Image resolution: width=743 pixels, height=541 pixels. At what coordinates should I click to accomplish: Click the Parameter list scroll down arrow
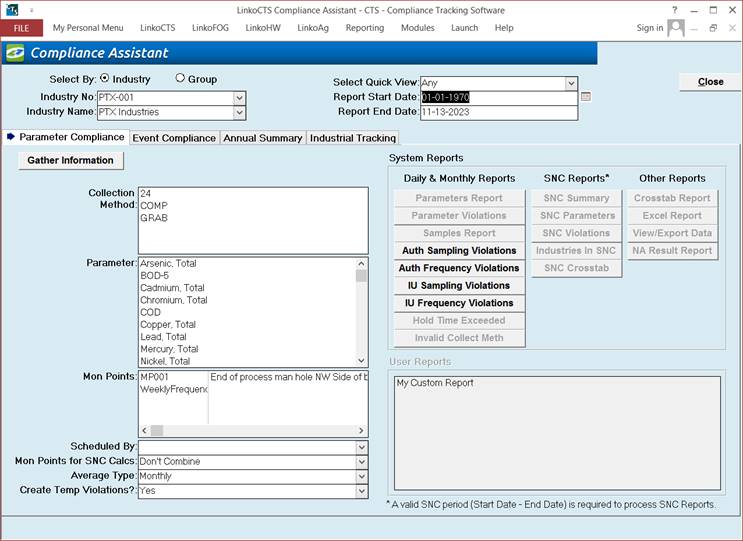point(362,361)
